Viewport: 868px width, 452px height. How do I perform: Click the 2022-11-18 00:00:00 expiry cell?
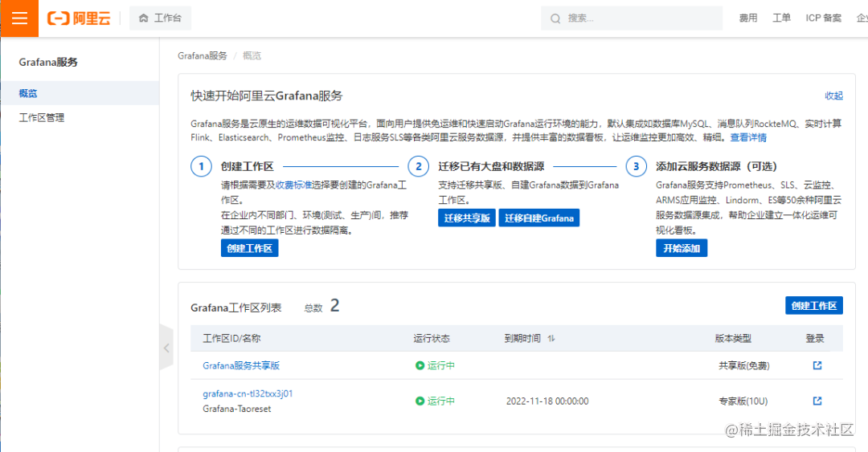click(x=547, y=401)
